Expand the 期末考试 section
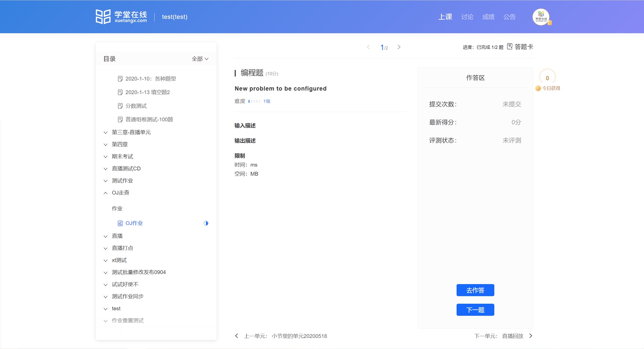The height and width of the screenshot is (349, 644). pyautogui.click(x=106, y=157)
